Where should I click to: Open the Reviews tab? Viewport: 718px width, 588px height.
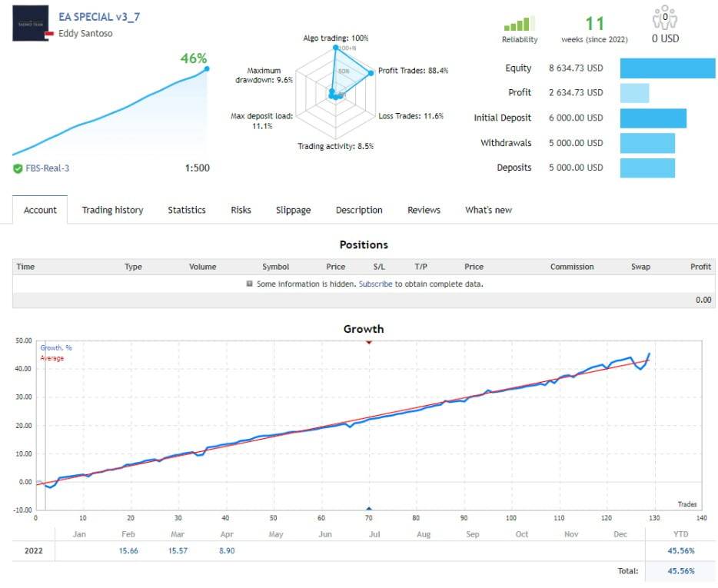(424, 210)
